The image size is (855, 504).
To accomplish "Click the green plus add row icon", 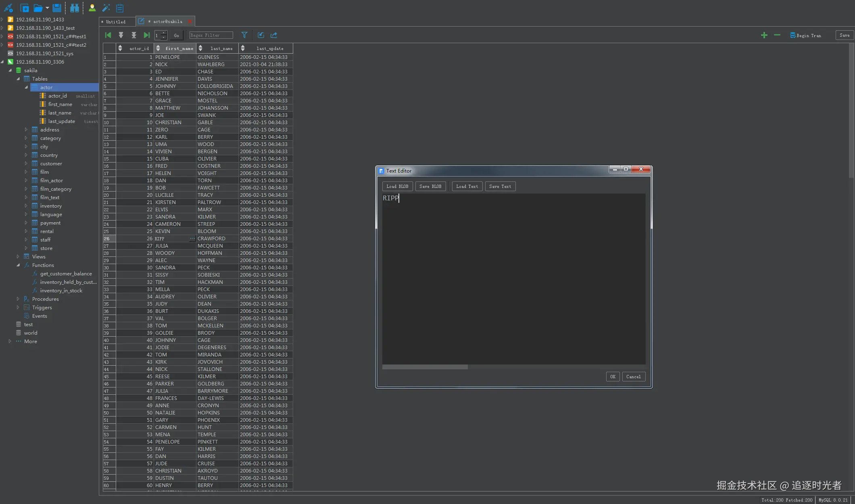I will tap(764, 35).
